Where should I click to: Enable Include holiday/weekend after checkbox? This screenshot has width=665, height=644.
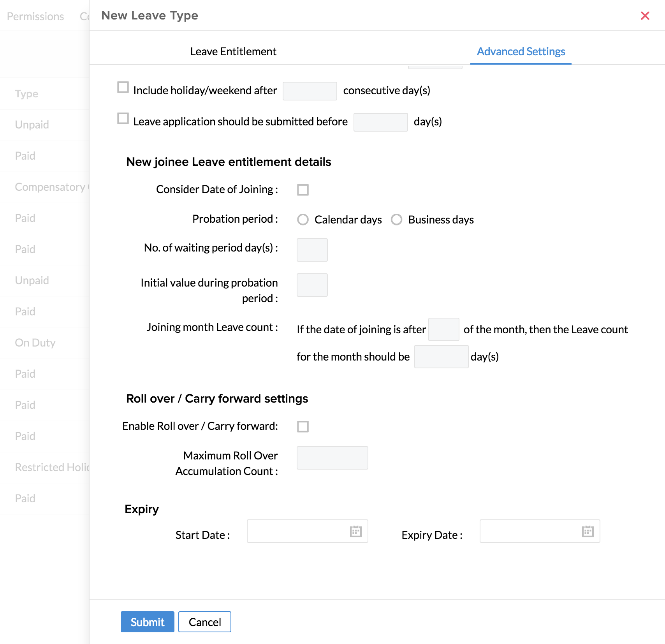click(x=123, y=87)
